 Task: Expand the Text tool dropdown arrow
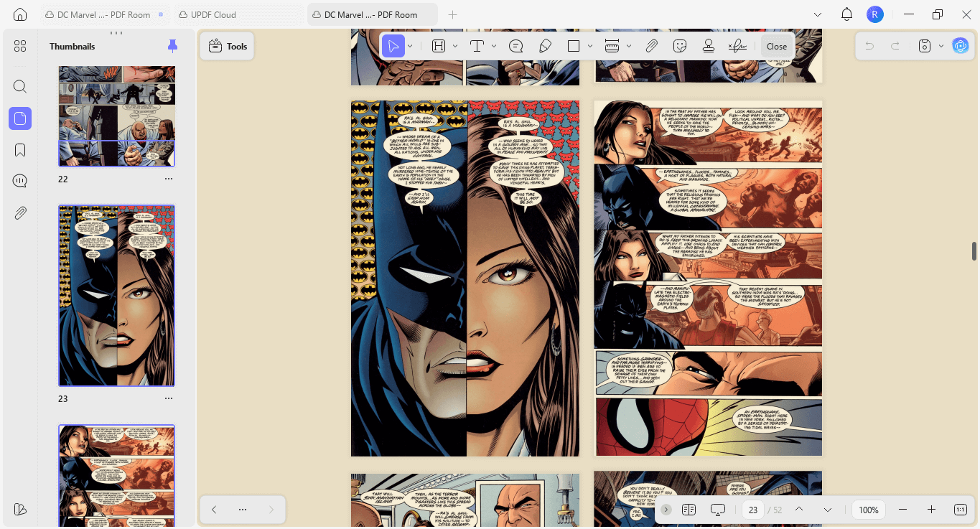click(x=494, y=47)
